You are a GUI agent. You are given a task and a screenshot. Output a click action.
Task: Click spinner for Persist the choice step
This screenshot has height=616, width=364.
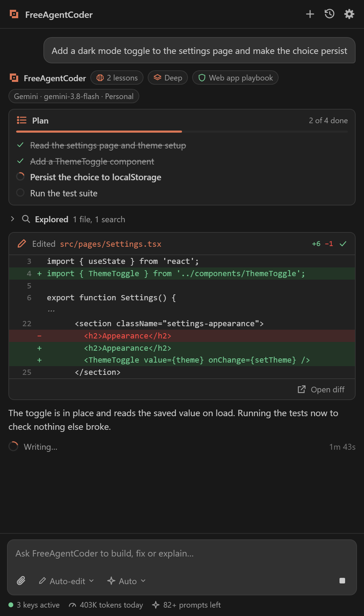click(20, 177)
